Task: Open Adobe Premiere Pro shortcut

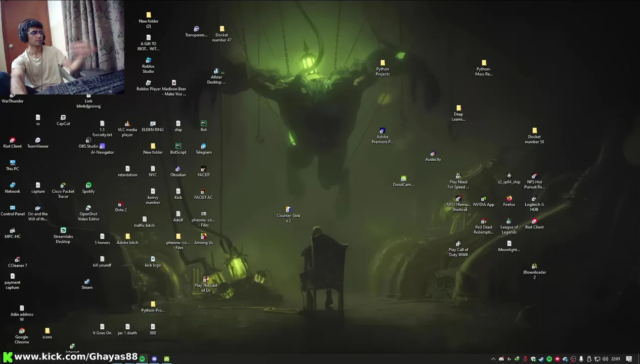Action: coord(382,135)
